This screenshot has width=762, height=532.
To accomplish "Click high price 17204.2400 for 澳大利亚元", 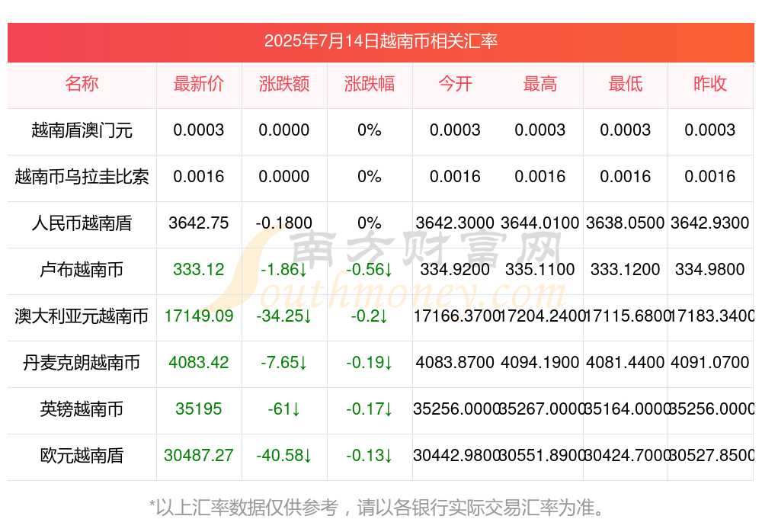I will (x=541, y=316).
